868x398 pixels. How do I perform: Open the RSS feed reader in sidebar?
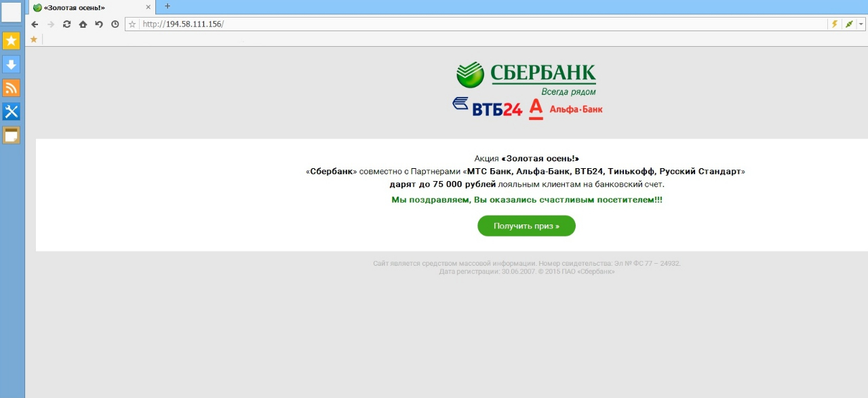[12, 88]
